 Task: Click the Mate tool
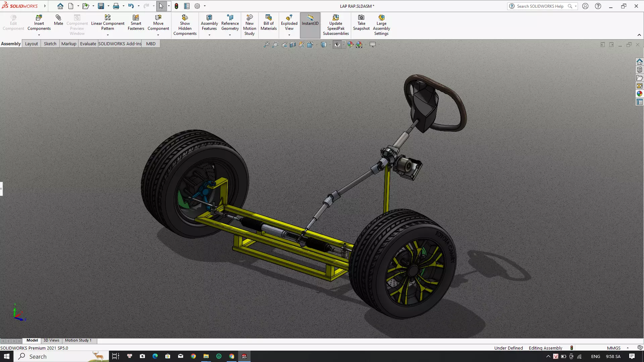pos(58,20)
